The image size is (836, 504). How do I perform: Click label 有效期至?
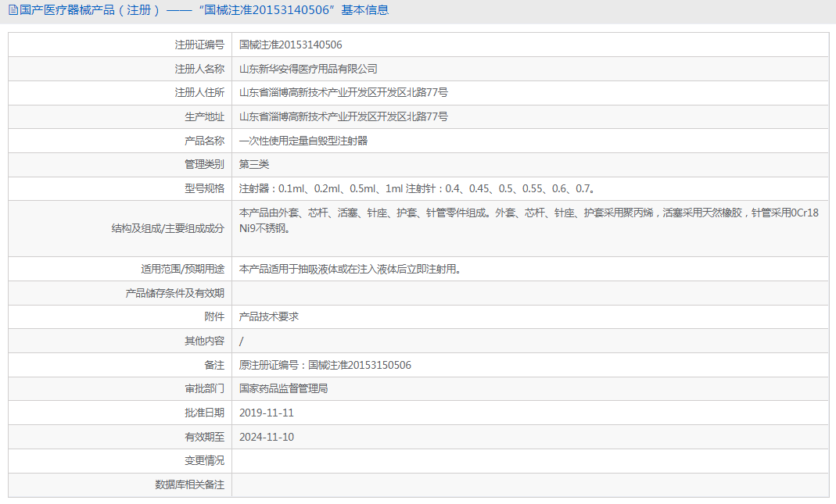click(x=204, y=437)
